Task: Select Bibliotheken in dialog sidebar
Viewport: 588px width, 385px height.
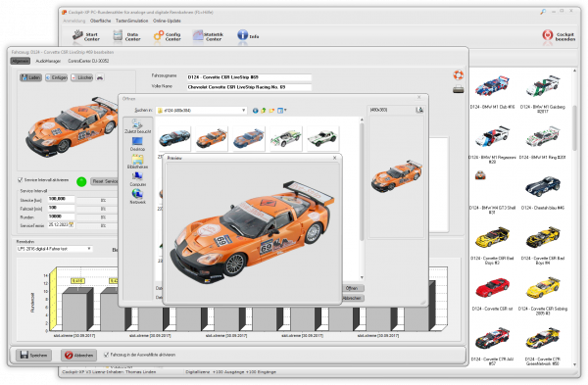Action: 137,162
